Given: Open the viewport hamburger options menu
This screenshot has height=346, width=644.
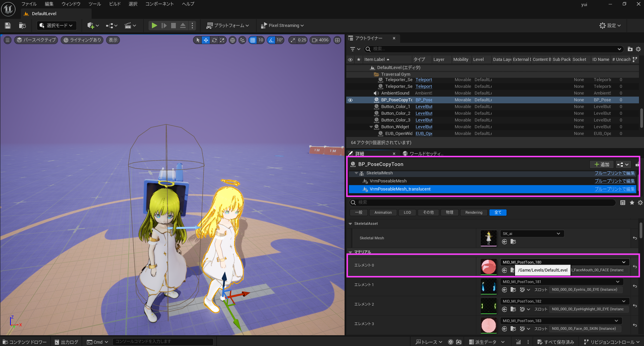Looking at the screenshot, I should tap(7, 40).
